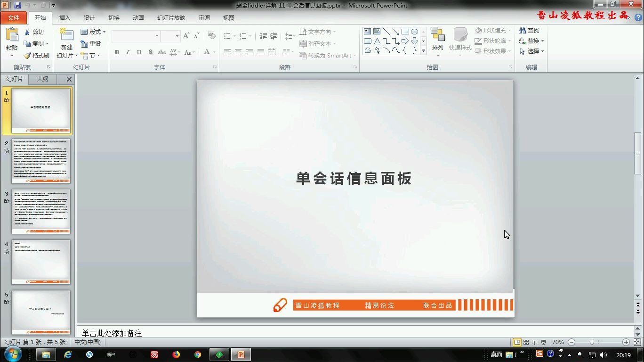Select slide 5 thumbnail
The image size is (644, 362).
(41, 313)
